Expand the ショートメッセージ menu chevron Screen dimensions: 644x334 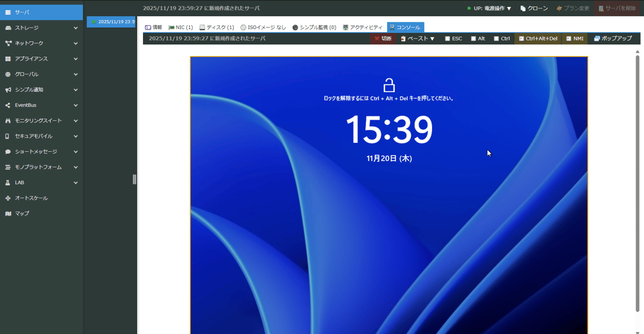coord(75,151)
